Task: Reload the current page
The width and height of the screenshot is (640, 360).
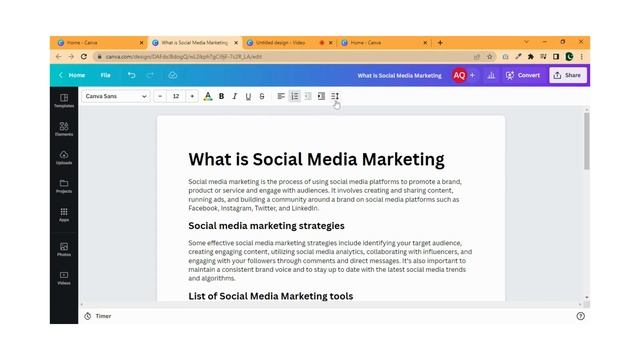Action: point(84,57)
